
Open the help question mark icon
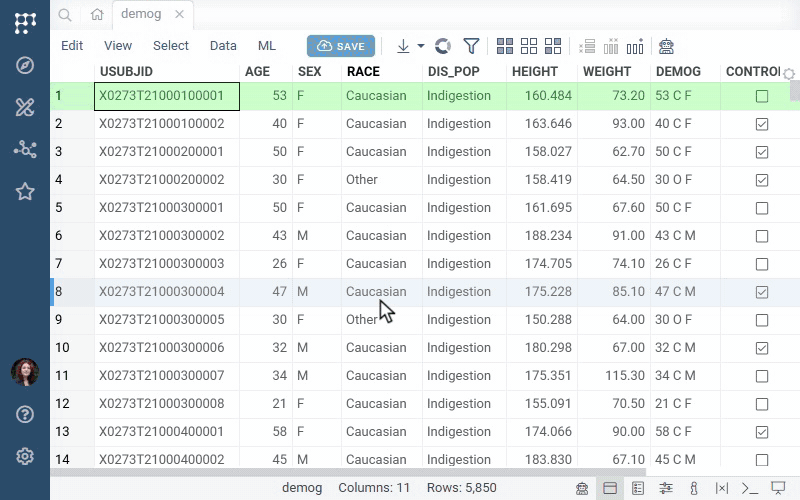pyautogui.click(x=25, y=414)
